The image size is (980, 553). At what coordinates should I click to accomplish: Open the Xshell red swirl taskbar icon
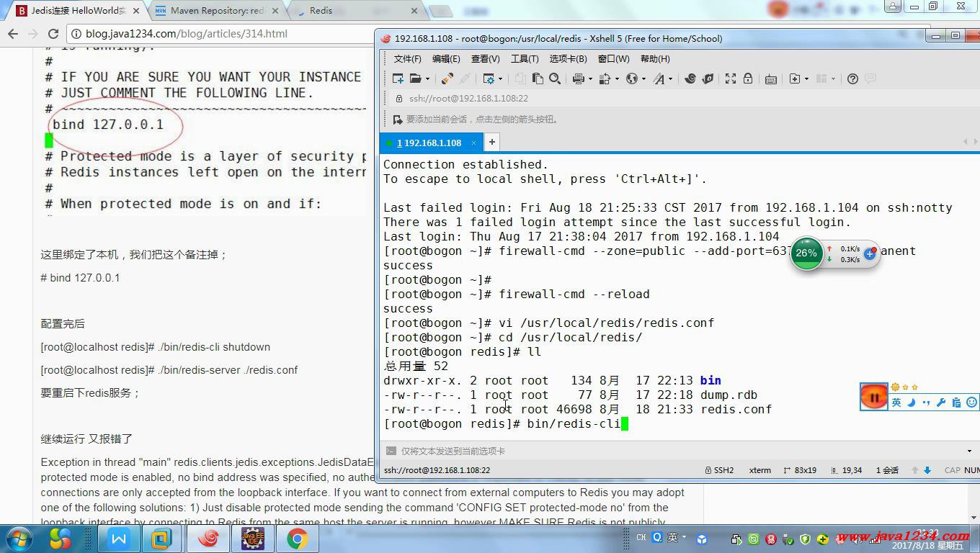[x=208, y=539]
